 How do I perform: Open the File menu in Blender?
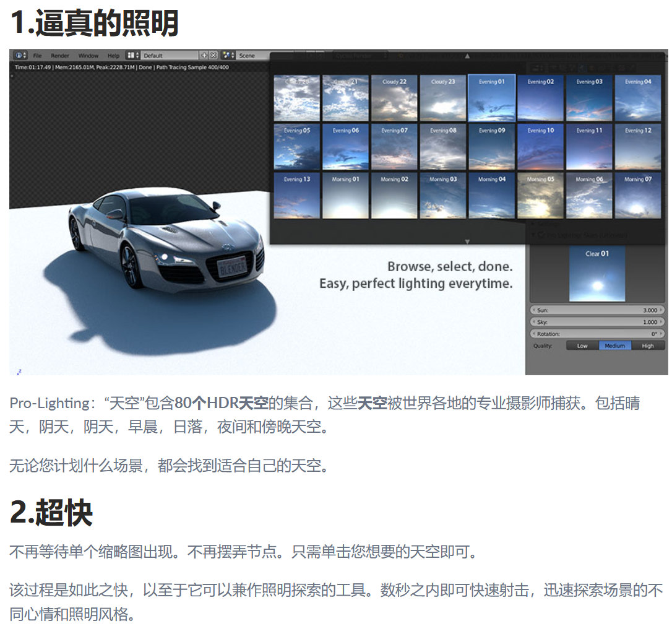pyautogui.click(x=38, y=56)
